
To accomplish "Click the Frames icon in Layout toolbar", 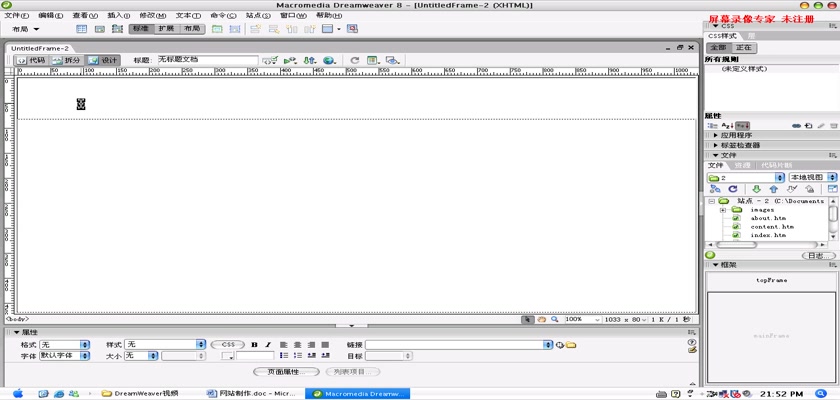I will [x=328, y=29].
